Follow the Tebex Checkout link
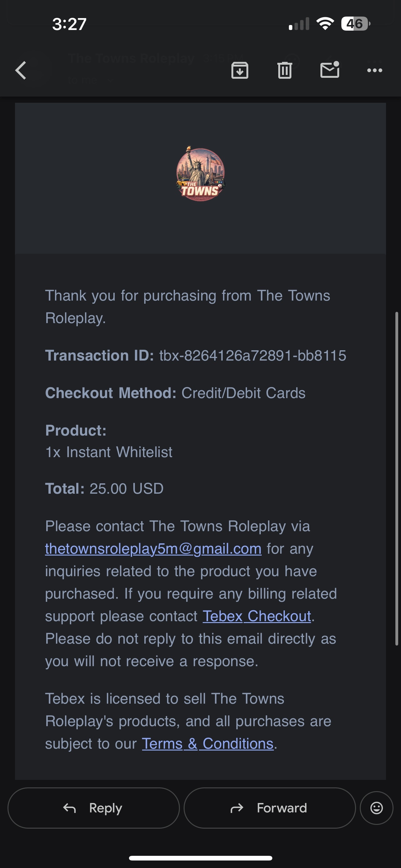Viewport: 401px width, 868px height. pyautogui.click(x=257, y=616)
